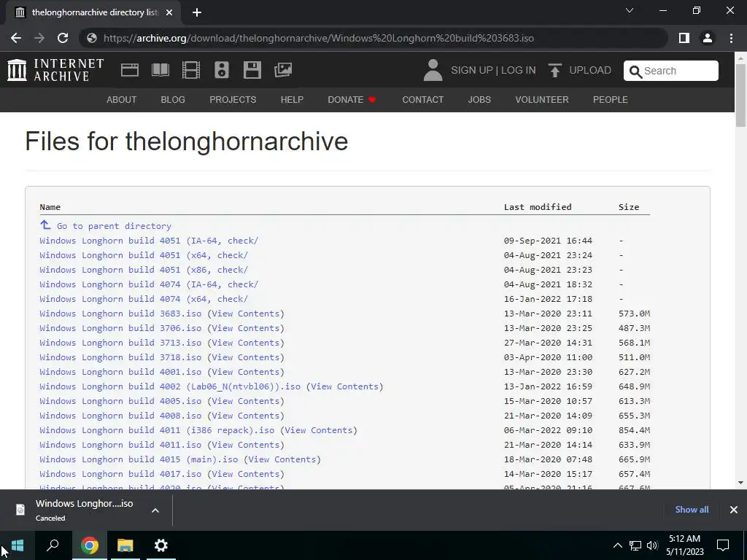
Task: Download Windows Longhorn build 3718.iso
Action: [120, 357]
